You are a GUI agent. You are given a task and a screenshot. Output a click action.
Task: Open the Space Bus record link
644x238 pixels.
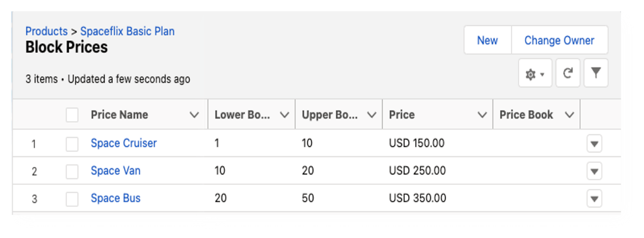116,198
